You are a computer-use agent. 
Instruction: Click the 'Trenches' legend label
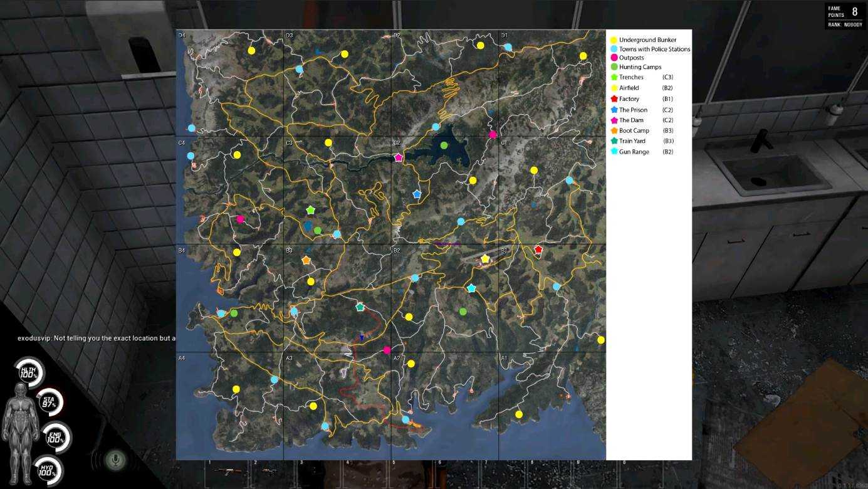[x=632, y=77]
